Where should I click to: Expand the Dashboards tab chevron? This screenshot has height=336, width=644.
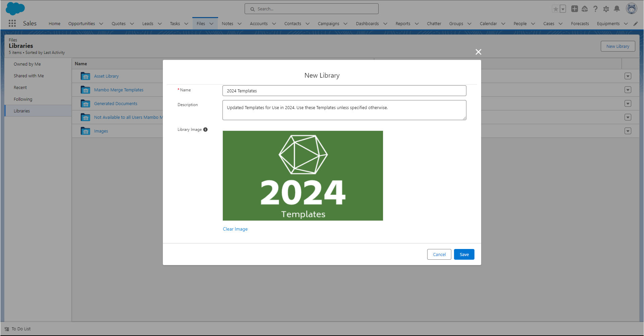385,23
